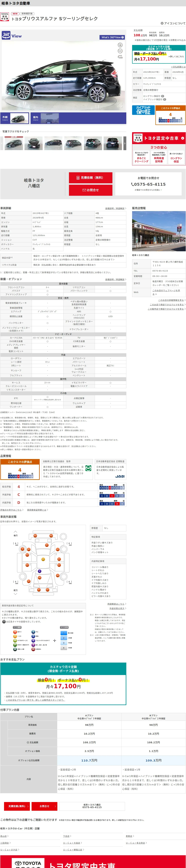This screenshot has width=186, height=868.
Task: Open third car photo thumbnail
Action: [x=53, y=143]
